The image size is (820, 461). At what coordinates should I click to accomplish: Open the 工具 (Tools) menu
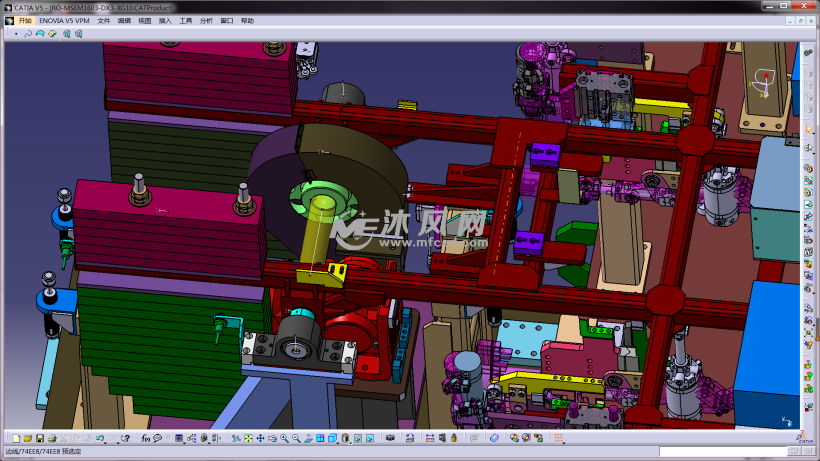(185, 20)
